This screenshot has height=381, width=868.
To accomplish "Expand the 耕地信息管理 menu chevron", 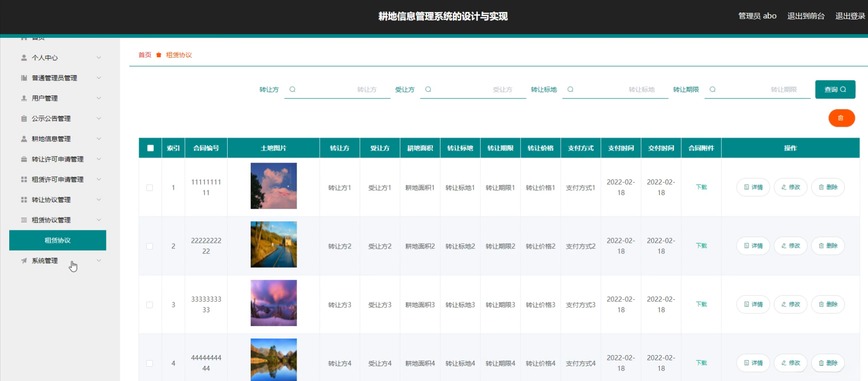I will point(99,139).
